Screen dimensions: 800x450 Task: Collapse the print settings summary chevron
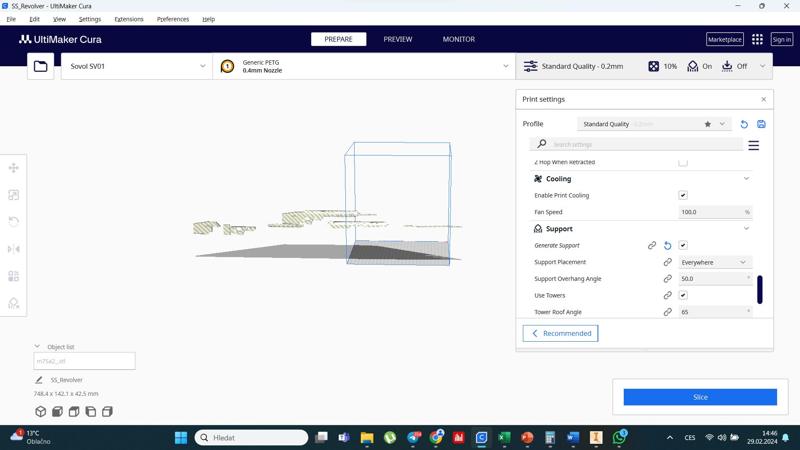(762, 66)
